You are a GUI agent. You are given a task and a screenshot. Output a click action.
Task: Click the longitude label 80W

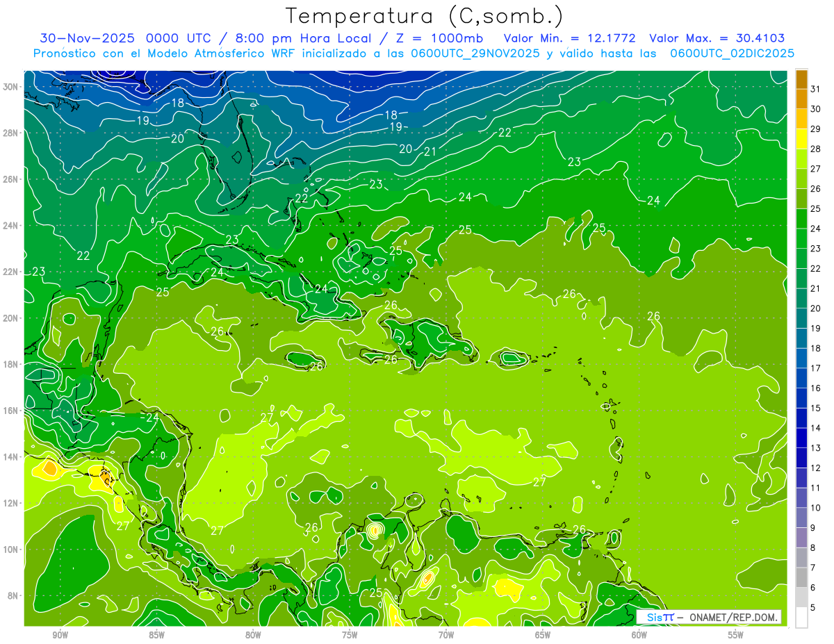pyautogui.click(x=253, y=634)
